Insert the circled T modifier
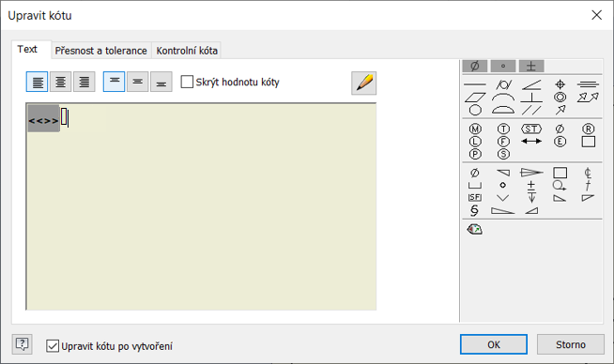This screenshot has height=364, width=614. click(x=503, y=129)
